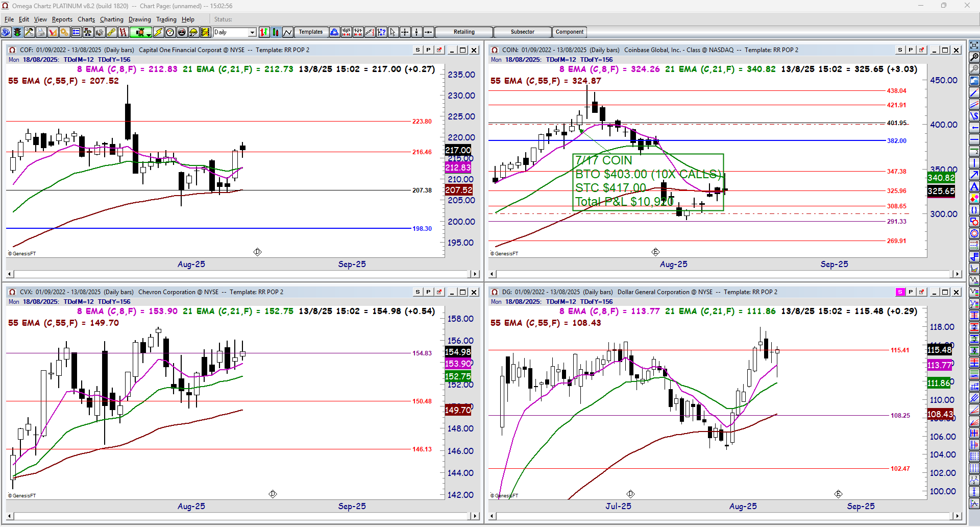Click CVX chart scrollbar right arrow
The width and height of the screenshot is (980, 527).
475,516
